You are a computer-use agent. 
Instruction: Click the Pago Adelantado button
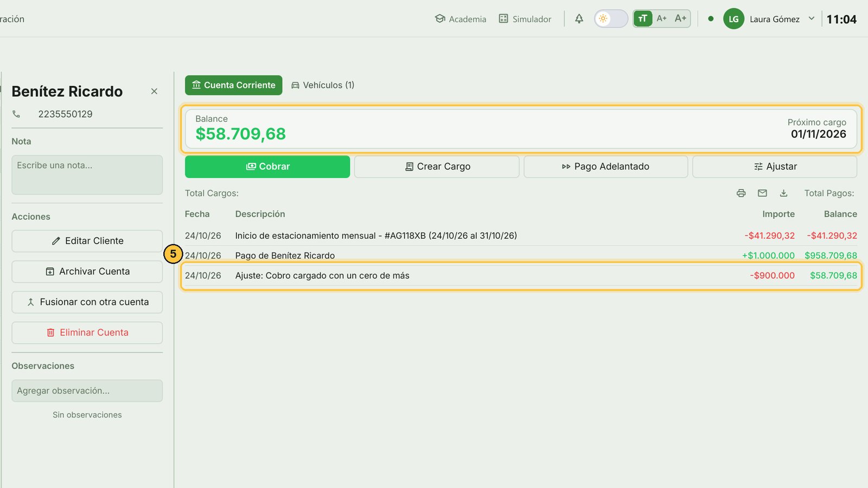[x=605, y=167]
